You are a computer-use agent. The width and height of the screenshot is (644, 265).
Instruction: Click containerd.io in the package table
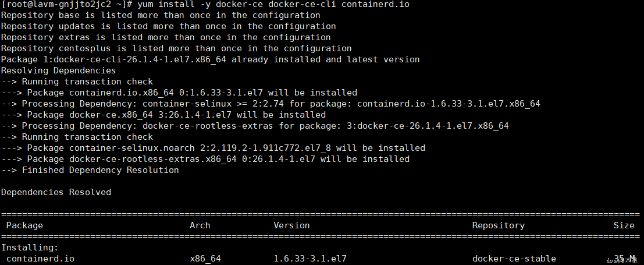(40, 259)
